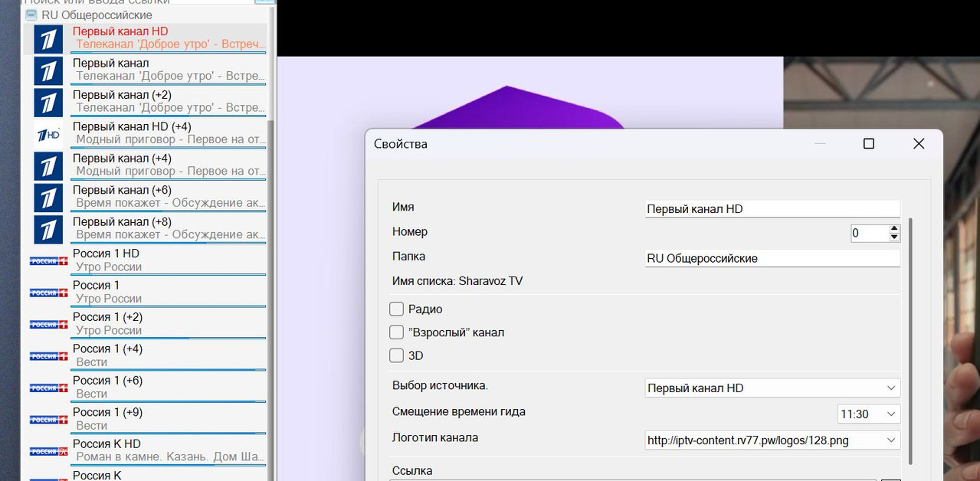Select channel name Россия К HD
The height and width of the screenshot is (481, 980).
point(107,444)
